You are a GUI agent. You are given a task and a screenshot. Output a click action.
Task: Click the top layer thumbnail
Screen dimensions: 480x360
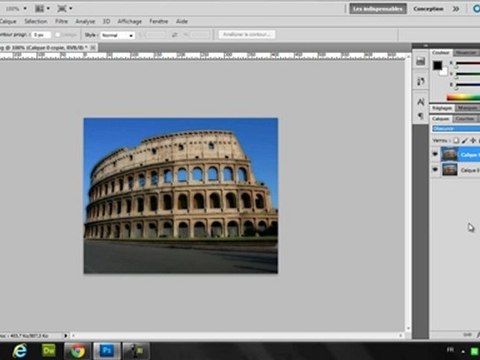450,154
